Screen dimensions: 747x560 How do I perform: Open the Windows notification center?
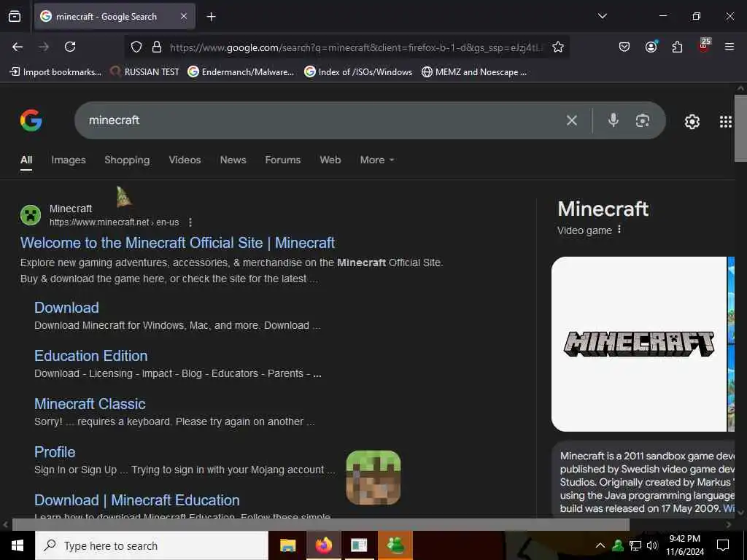coord(723,545)
